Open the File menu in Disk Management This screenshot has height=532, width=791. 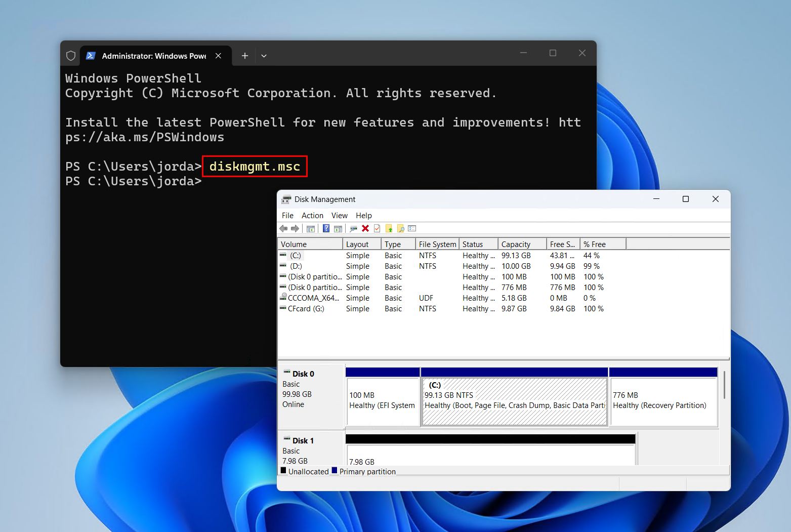tap(287, 216)
